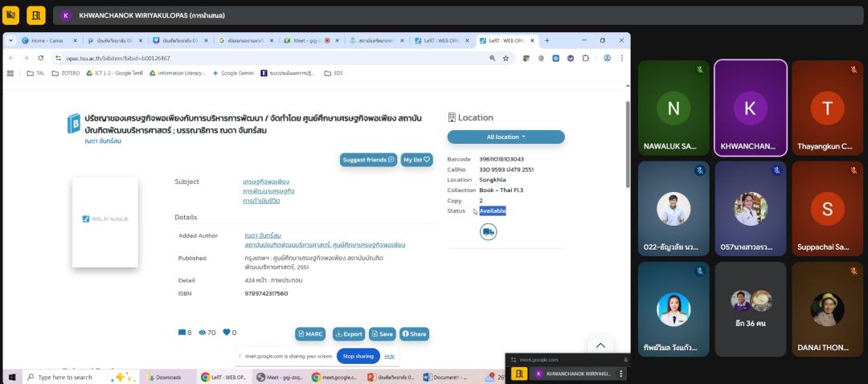Toggle the camera-off button at top left

click(x=12, y=15)
